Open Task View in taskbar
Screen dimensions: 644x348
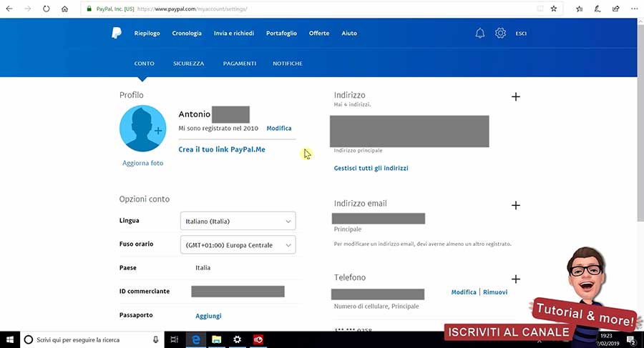click(x=174, y=340)
